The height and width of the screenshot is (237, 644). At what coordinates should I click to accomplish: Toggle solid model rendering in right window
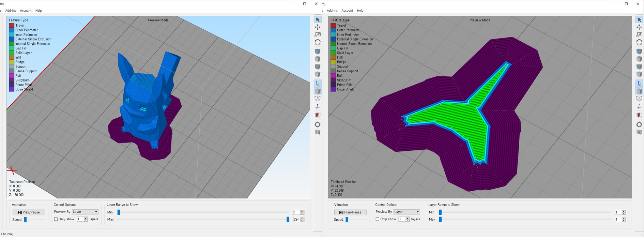click(x=639, y=91)
